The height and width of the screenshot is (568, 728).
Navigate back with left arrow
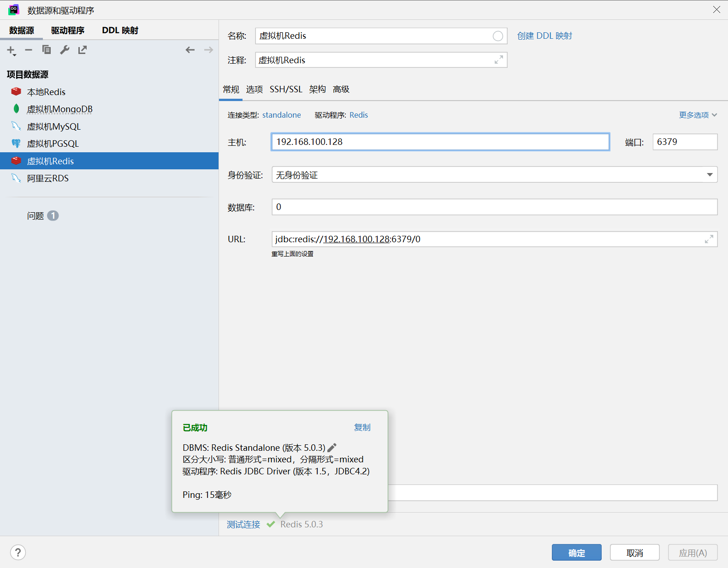pyautogui.click(x=190, y=50)
